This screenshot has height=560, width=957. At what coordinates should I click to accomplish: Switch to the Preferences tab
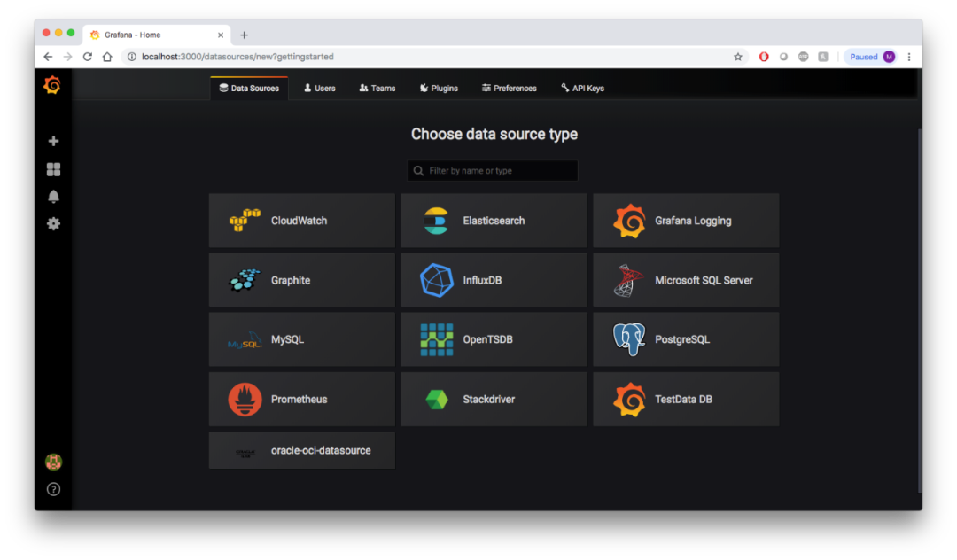(x=509, y=89)
